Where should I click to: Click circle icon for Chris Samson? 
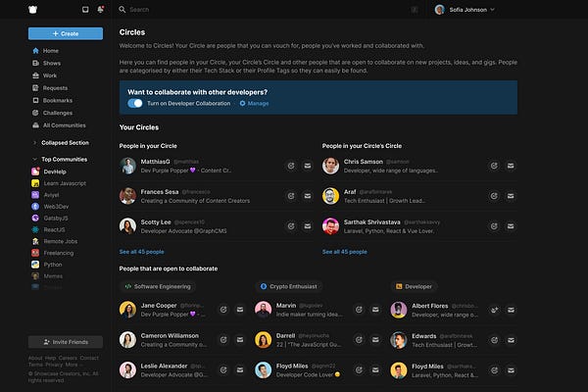[494, 166]
